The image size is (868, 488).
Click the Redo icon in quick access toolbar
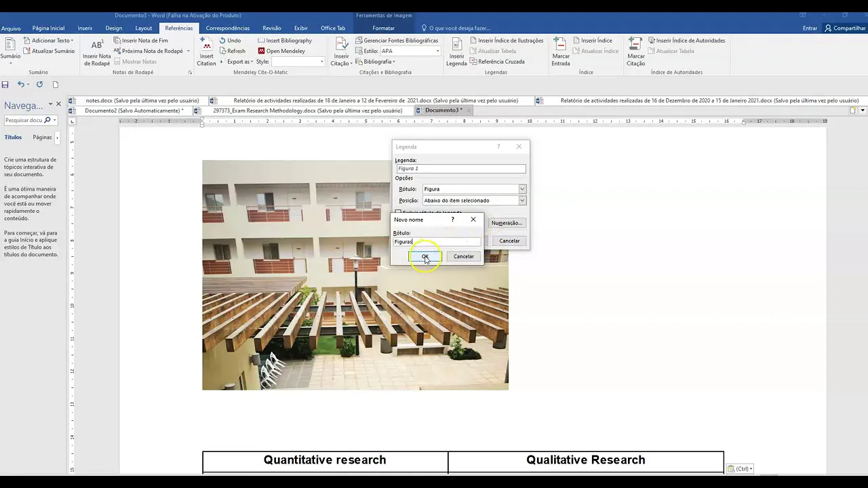coord(39,85)
